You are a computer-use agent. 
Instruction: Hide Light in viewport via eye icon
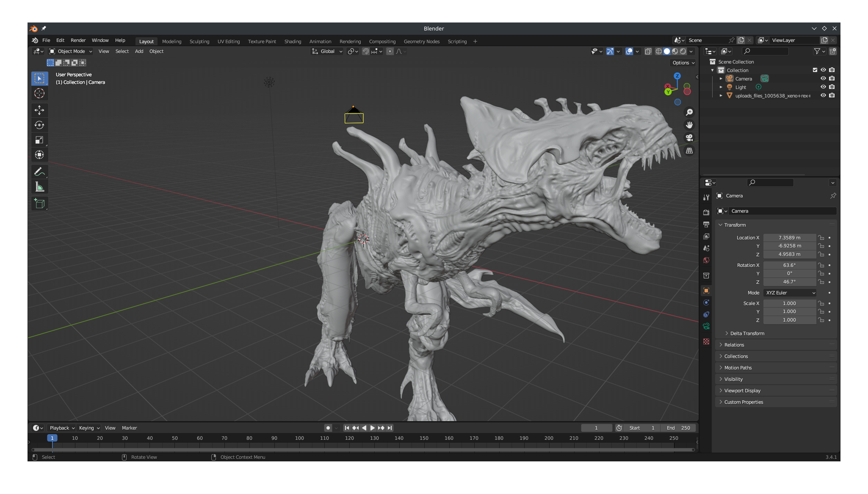pos(823,87)
